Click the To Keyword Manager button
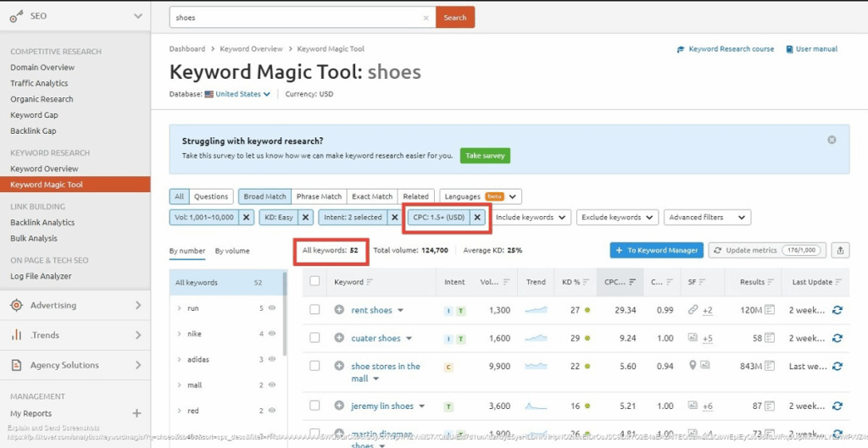The image size is (868, 448). click(x=655, y=250)
